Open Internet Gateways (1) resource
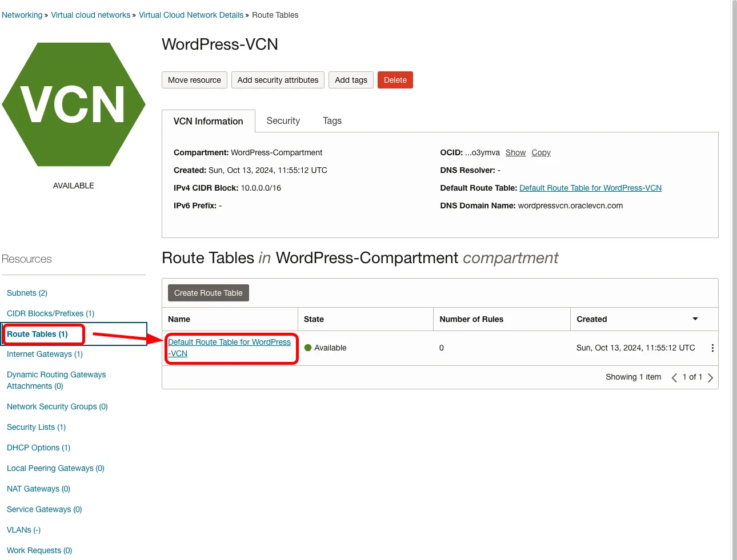737x560 pixels. tap(45, 354)
